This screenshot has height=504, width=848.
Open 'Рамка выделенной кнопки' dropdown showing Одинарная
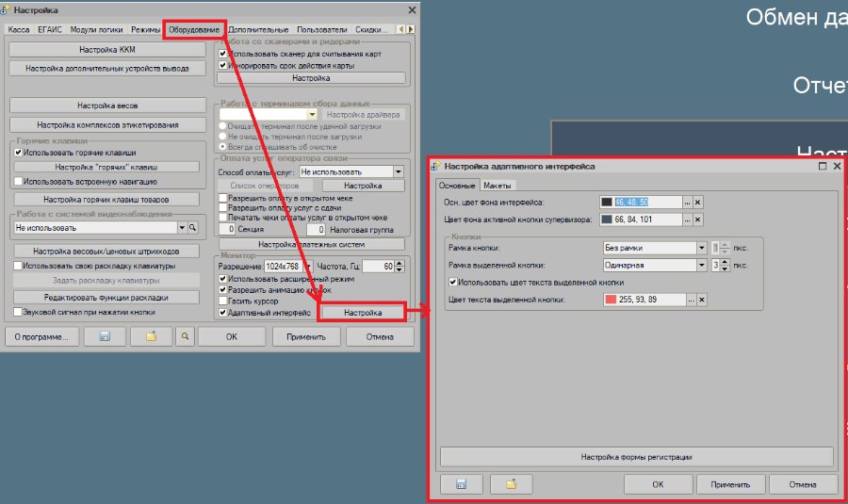[x=701, y=265]
